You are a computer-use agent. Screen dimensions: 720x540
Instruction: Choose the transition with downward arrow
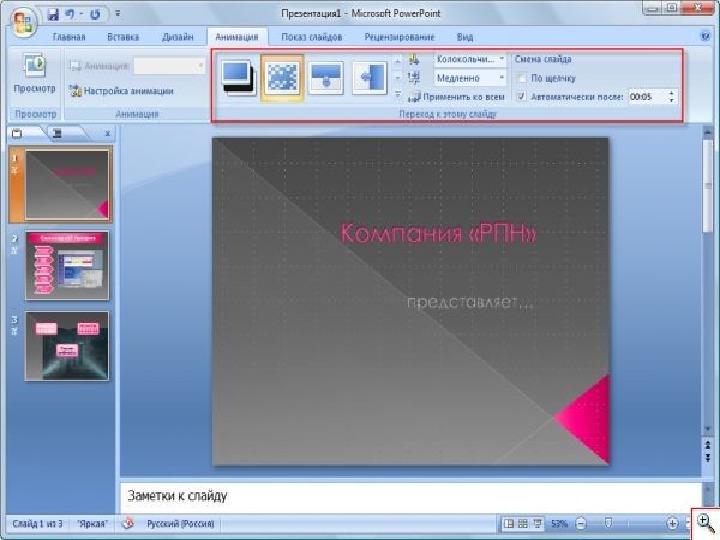tap(326, 78)
